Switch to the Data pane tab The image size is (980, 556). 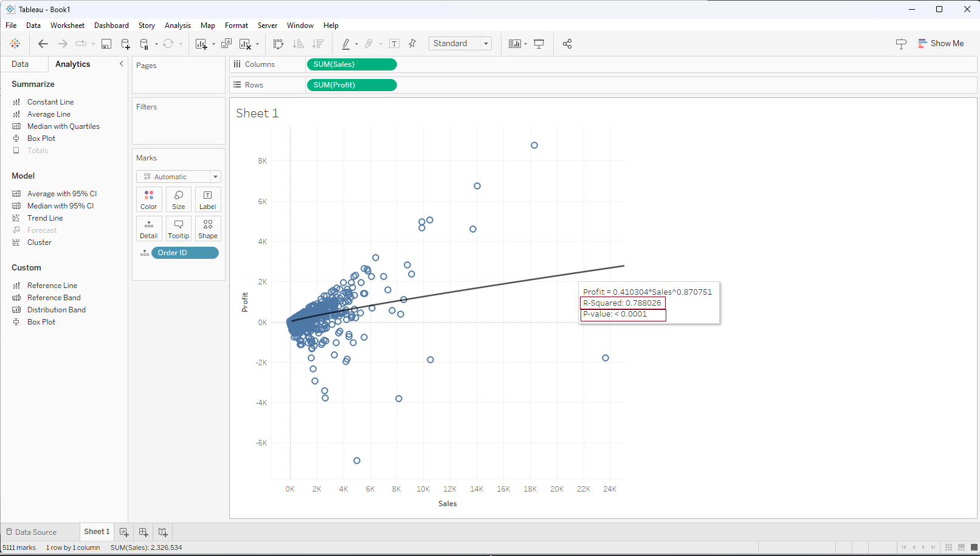[20, 64]
